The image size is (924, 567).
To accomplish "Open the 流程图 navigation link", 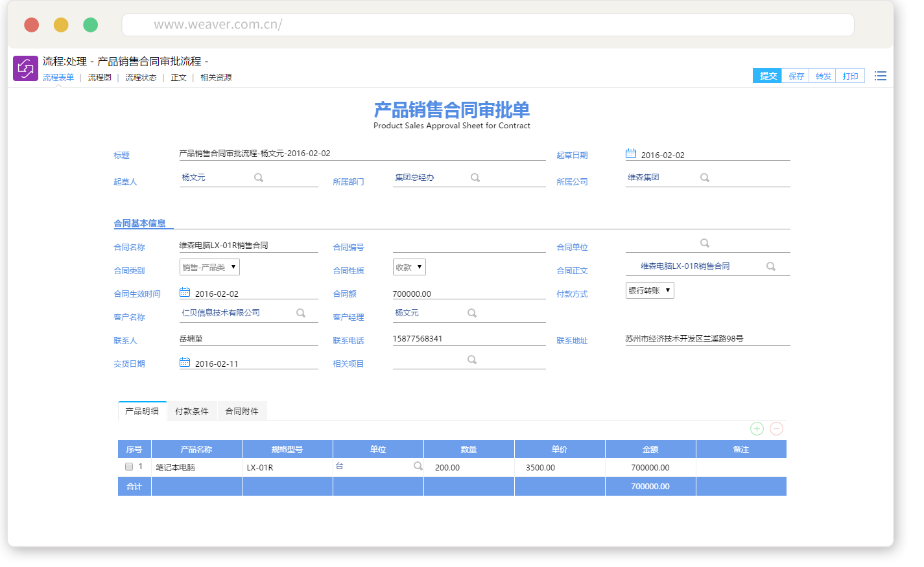I will coord(100,78).
